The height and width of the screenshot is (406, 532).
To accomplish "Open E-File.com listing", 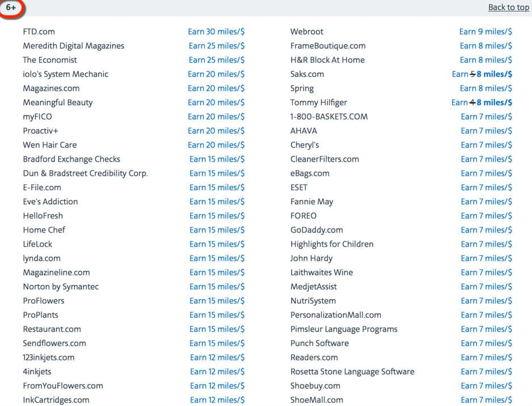I will pos(42,188).
